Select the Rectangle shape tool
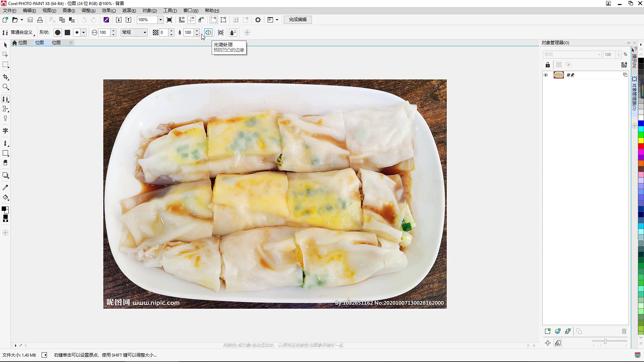Image resolution: width=644 pixels, height=362 pixels. (5, 153)
